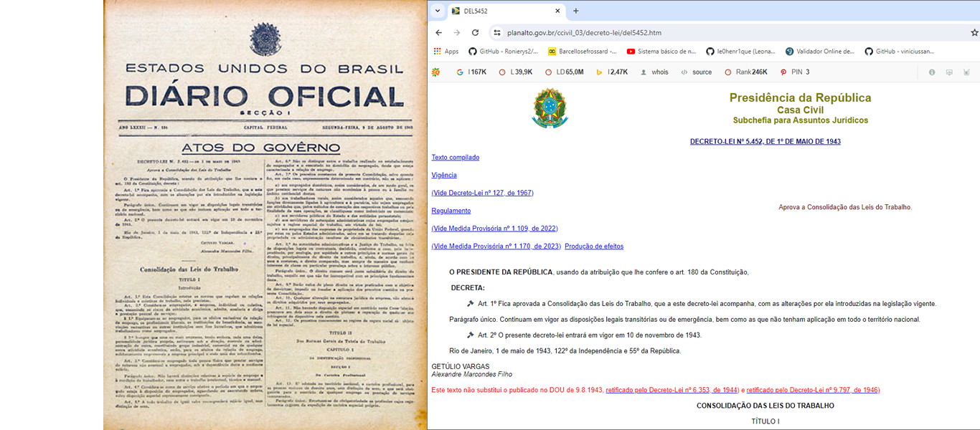Open the LD 65,0M metric

pos(564,72)
